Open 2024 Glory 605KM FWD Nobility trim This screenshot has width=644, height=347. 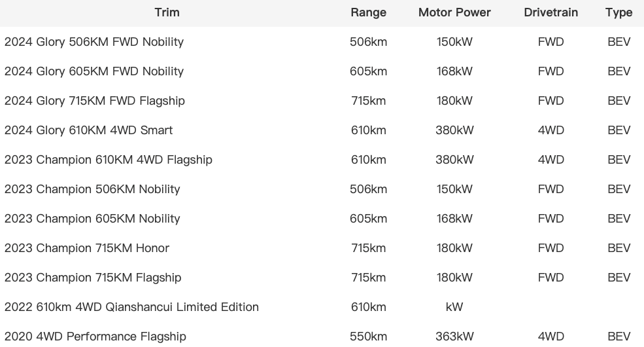pos(94,71)
